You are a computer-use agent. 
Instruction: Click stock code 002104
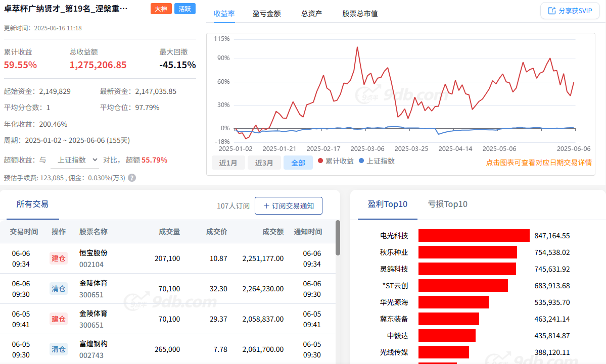point(91,265)
